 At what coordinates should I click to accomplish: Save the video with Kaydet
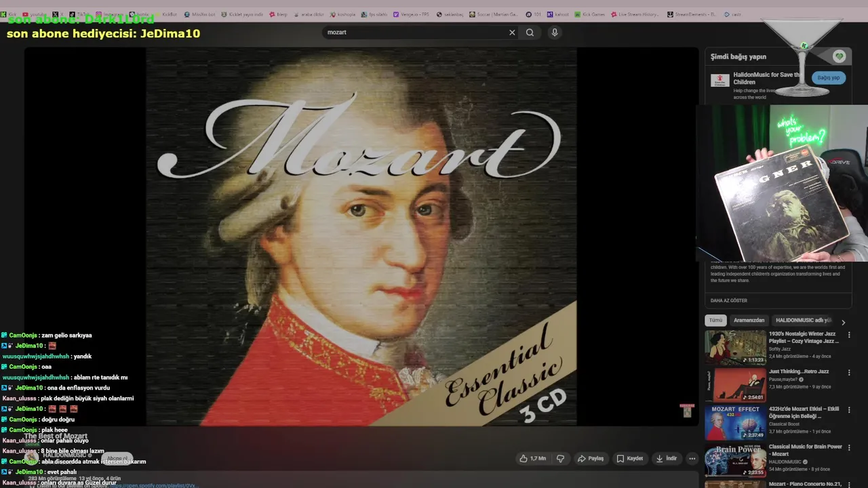pyautogui.click(x=629, y=458)
